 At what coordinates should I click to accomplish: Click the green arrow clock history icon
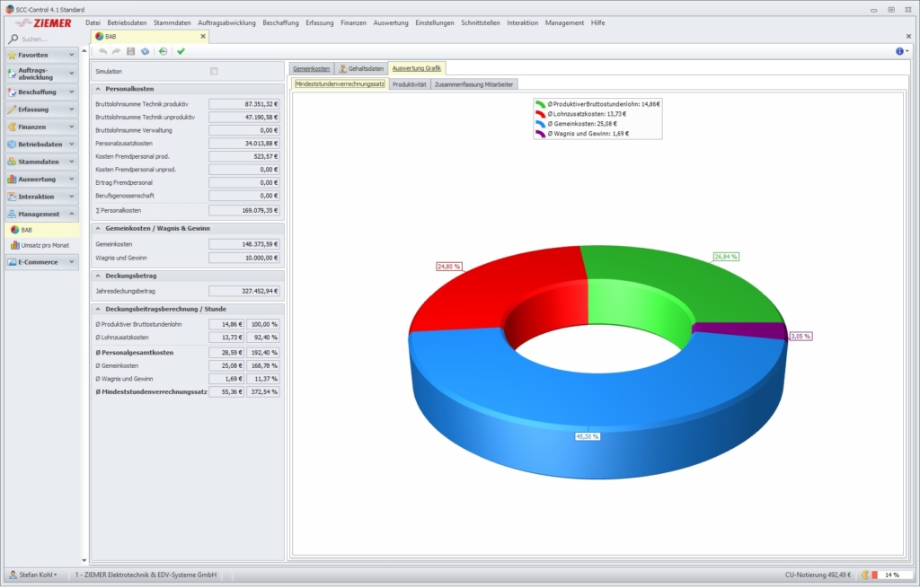[164, 51]
